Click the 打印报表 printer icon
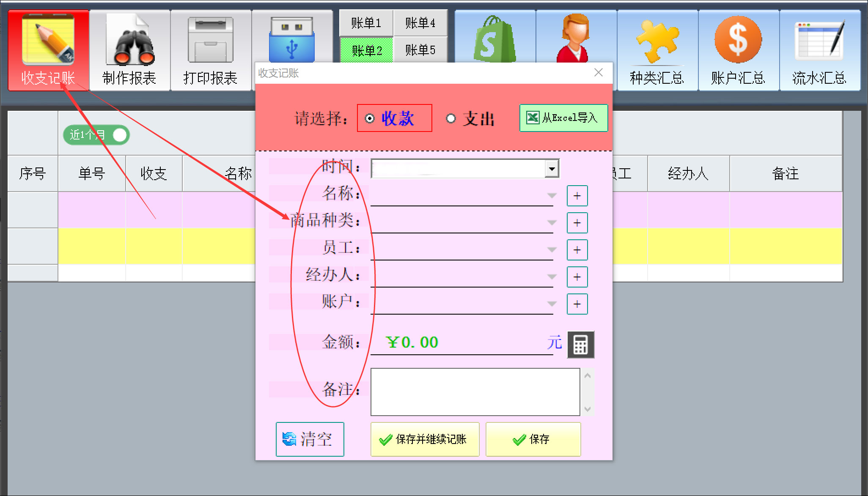The width and height of the screenshot is (868, 496). point(210,40)
